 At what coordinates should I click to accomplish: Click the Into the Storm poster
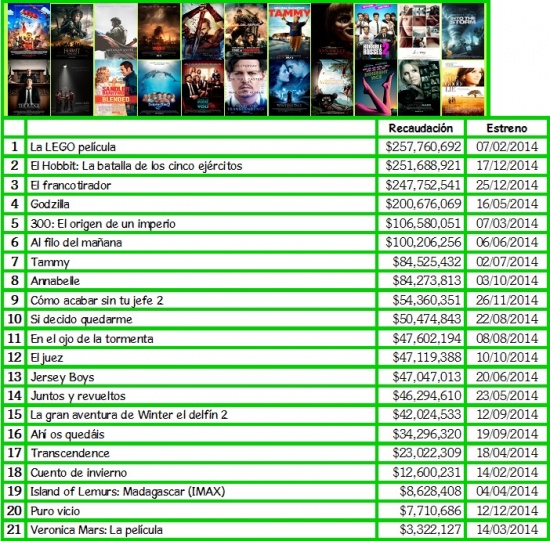click(463, 31)
